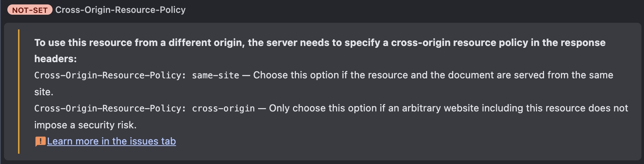Open the 'Learn more in the issues tab' link
644x164 pixels.
(111, 141)
